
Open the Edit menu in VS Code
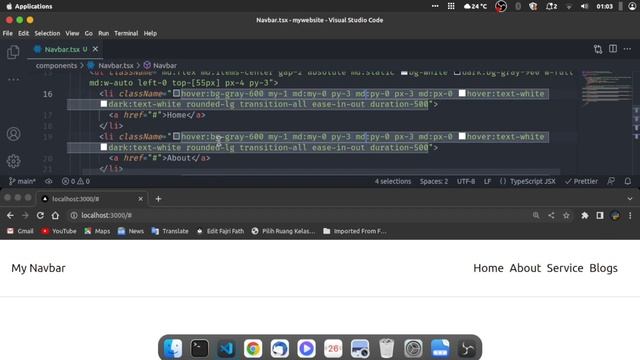[x=23, y=33]
